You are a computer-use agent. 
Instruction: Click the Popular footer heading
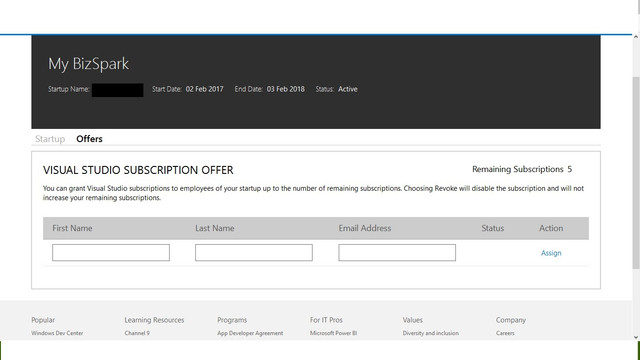tap(43, 320)
